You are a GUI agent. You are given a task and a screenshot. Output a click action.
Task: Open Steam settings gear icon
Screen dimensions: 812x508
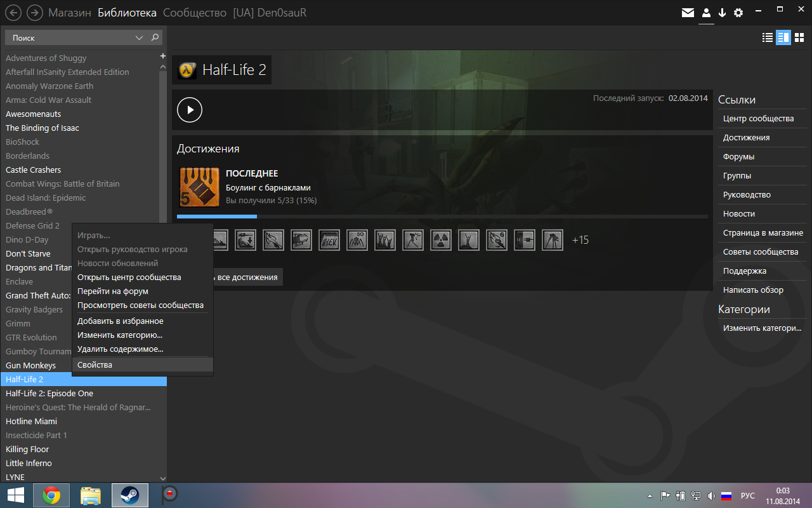coord(738,13)
